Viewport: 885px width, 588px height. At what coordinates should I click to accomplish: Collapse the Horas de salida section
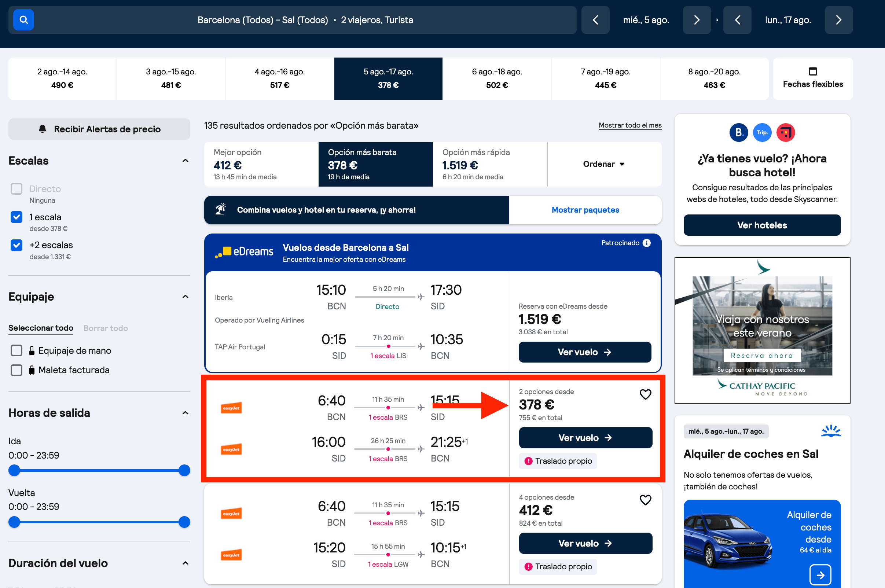(x=185, y=413)
